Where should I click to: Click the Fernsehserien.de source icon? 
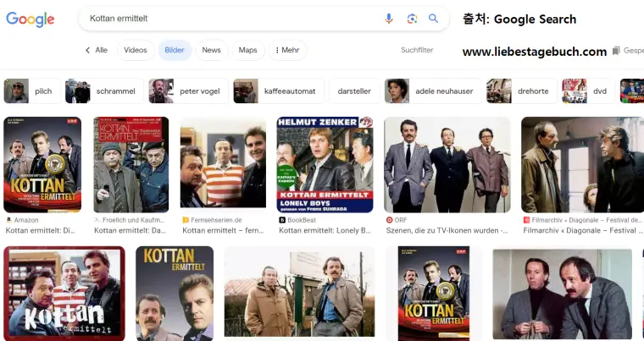point(186,220)
